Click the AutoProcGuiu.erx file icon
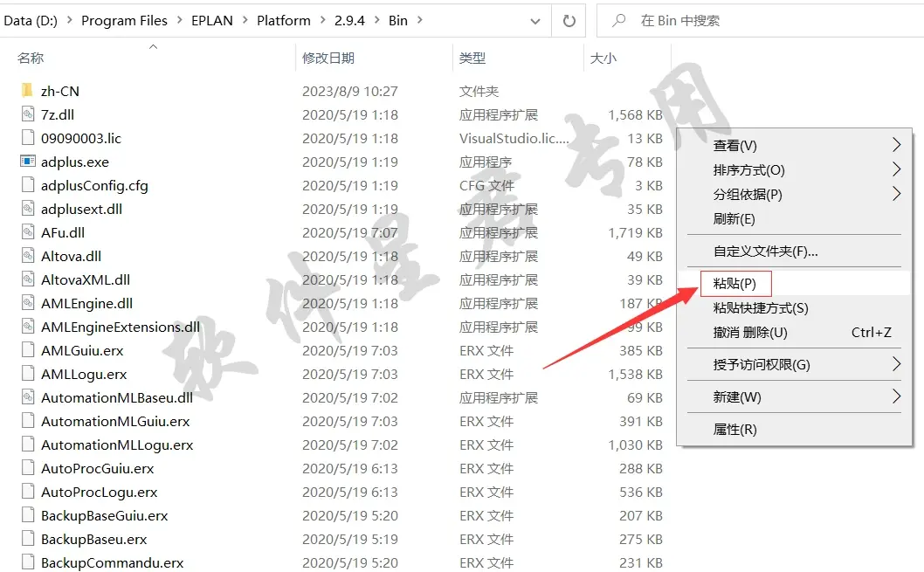Image resolution: width=924 pixels, height=572 pixels. (27, 468)
